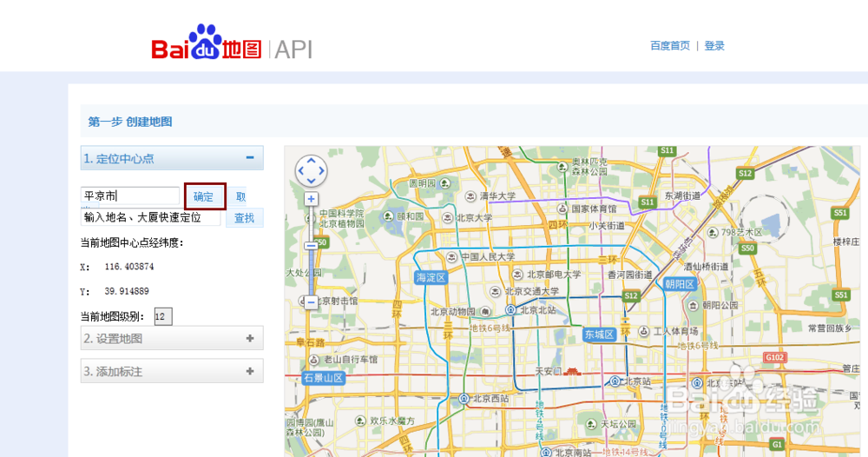868x457 pixels.
Task: Click the 海淀区 district label
Action: [x=431, y=277]
